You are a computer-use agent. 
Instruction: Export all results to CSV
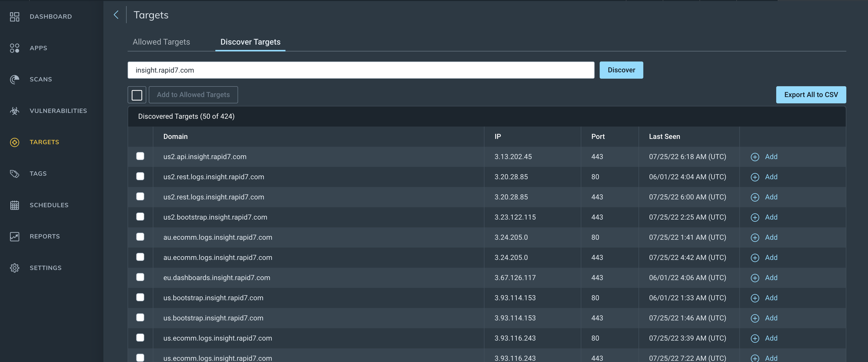811,95
